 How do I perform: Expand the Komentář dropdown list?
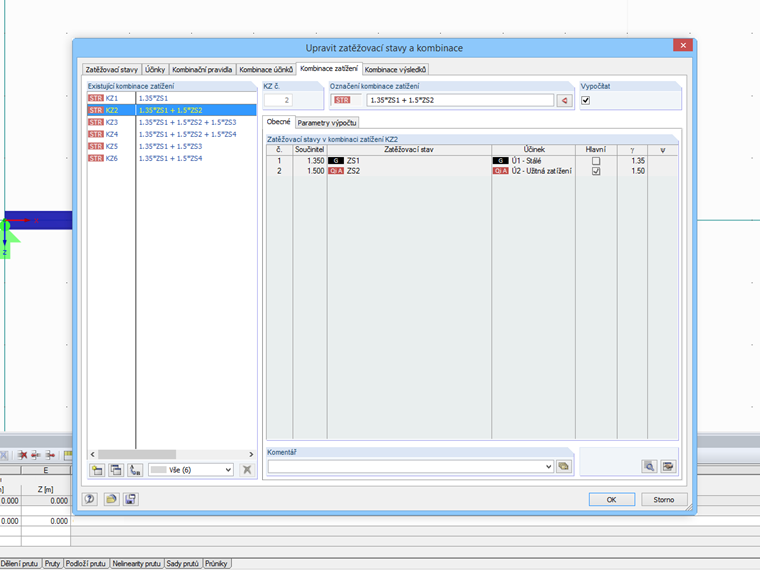pyautogui.click(x=548, y=466)
